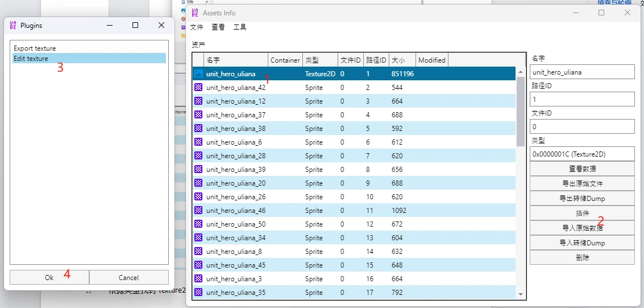Click the UABE logo in Plugins title bar
Screen dimensions: 644x308
click(13, 25)
